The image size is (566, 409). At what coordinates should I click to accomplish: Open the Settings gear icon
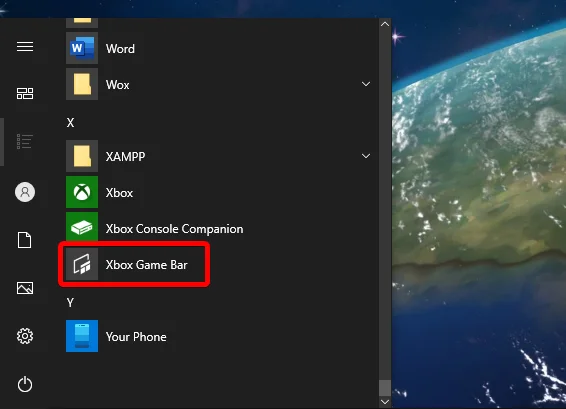(25, 336)
